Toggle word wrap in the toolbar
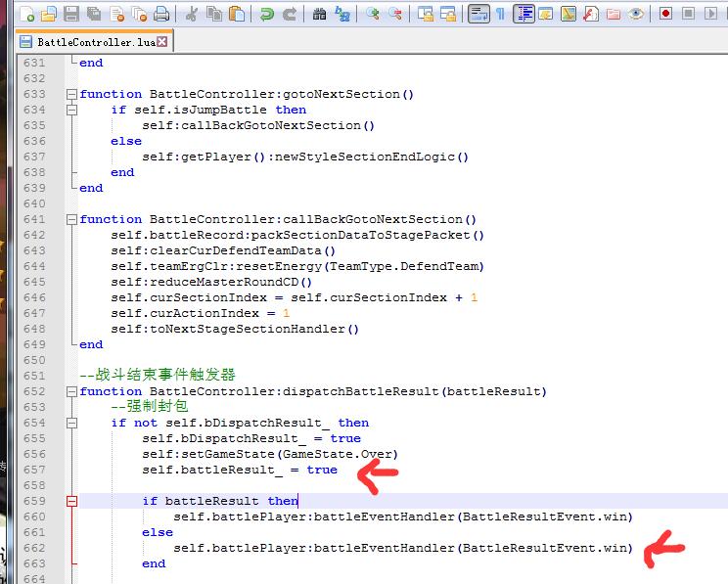This screenshot has width=728, height=584. tap(478, 14)
